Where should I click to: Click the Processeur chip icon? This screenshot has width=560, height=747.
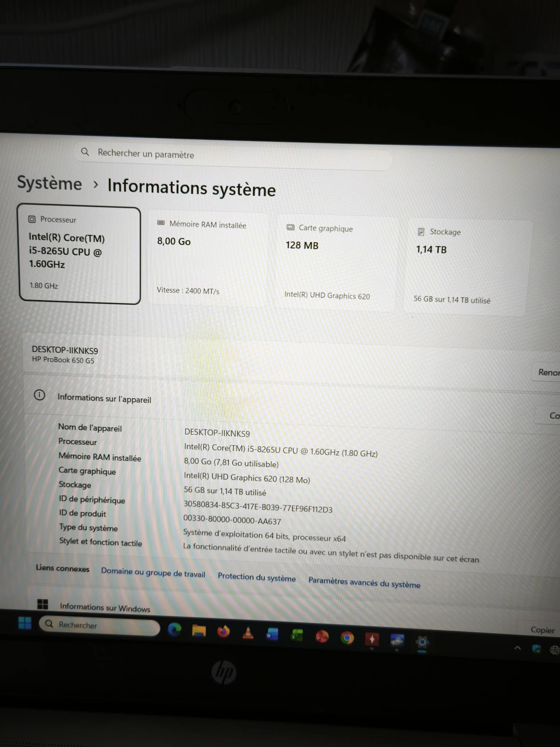(x=32, y=219)
